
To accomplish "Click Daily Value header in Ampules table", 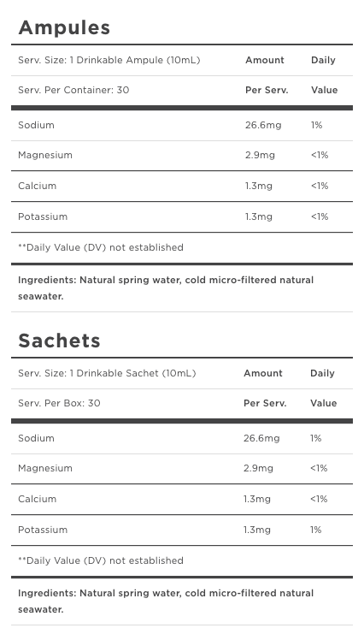I will (x=324, y=75).
